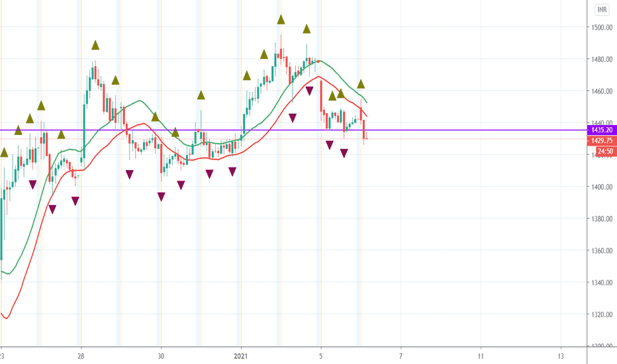617x364 pixels.
Task: Click the 5 date label on time axis
Action: [321, 356]
